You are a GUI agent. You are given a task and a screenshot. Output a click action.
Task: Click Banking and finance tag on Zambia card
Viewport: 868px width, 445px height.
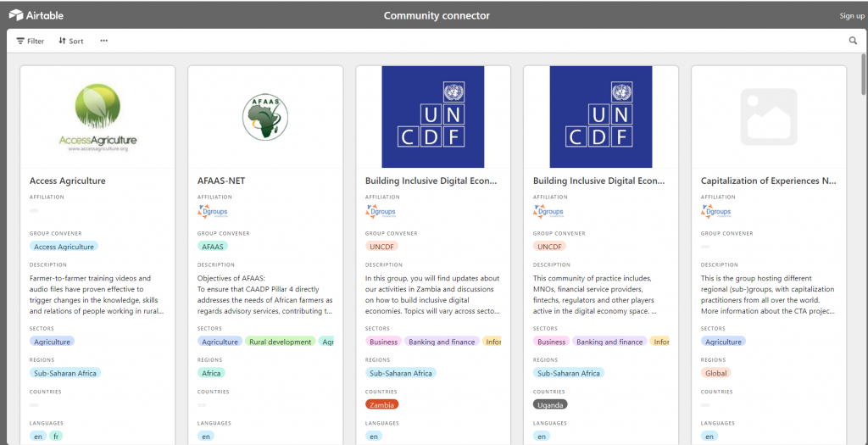click(442, 342)
